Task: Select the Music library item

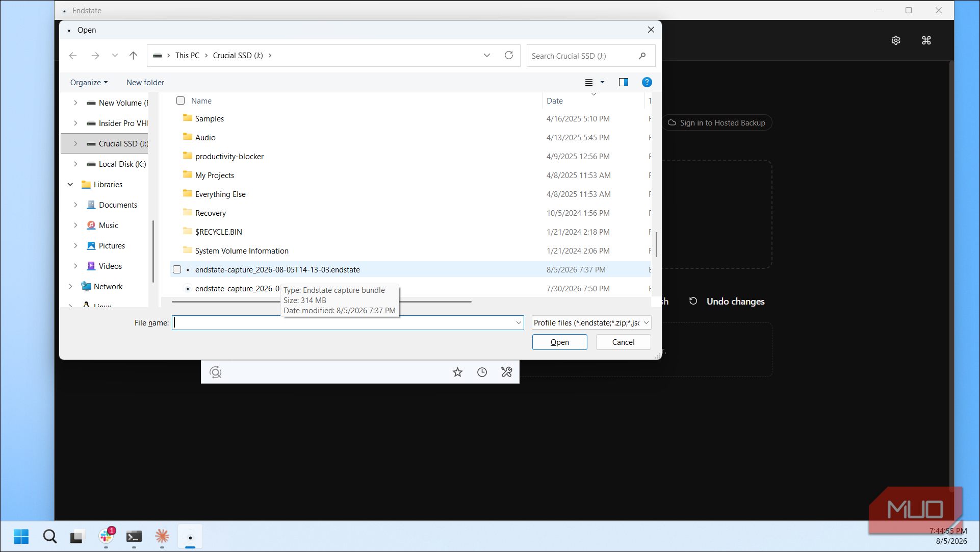Action: (108, 225)
